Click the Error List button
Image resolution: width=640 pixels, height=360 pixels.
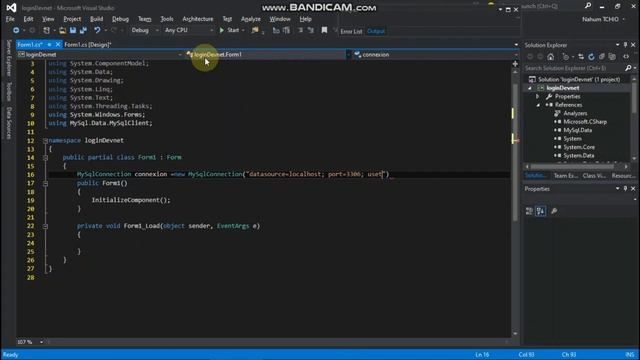coord(351,31)
